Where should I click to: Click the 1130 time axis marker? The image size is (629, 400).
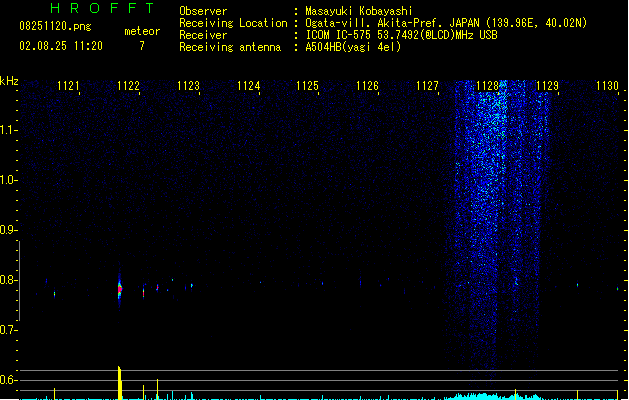(607, 86)
